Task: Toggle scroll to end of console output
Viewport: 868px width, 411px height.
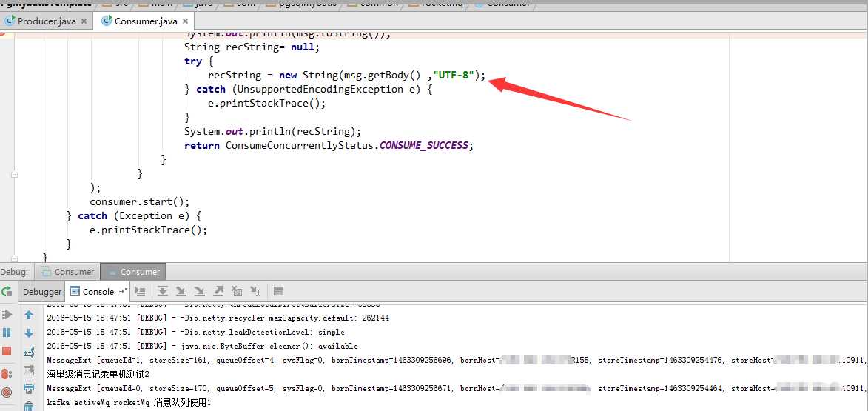Action: (29, 370)
